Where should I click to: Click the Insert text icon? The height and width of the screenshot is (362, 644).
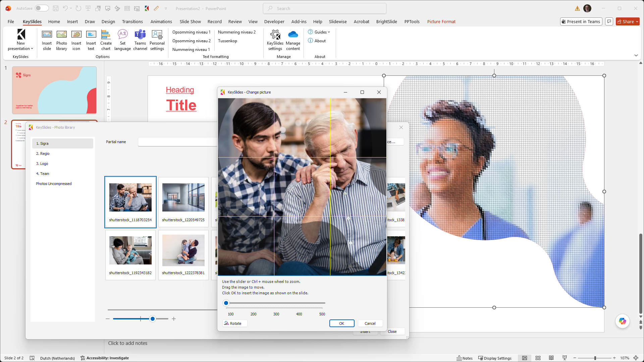91,40
